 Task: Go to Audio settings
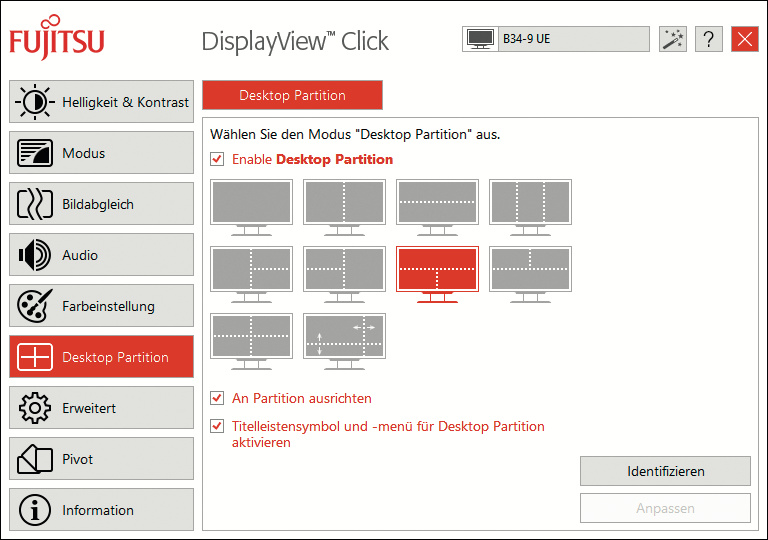point(101,254)
